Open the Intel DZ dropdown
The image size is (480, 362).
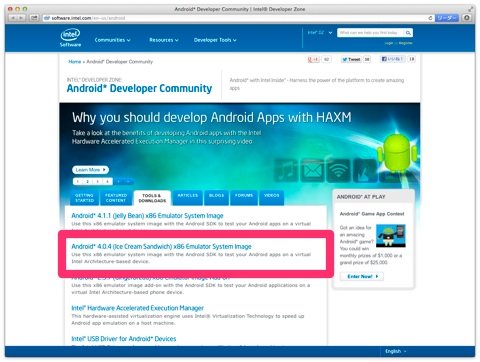(x=320, y=33)
